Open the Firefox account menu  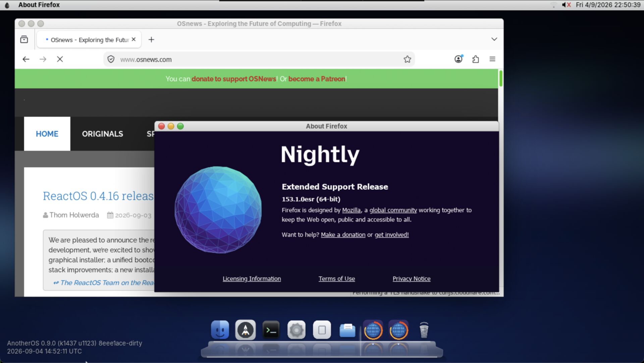tap(459, 59)
